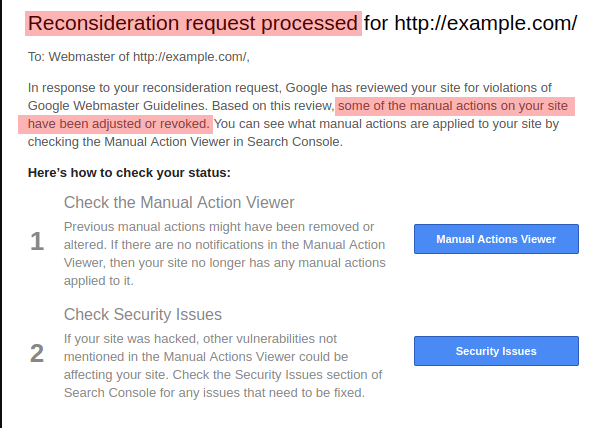Open the Security Issues button

pyautogui.click(x=496, y=351)
